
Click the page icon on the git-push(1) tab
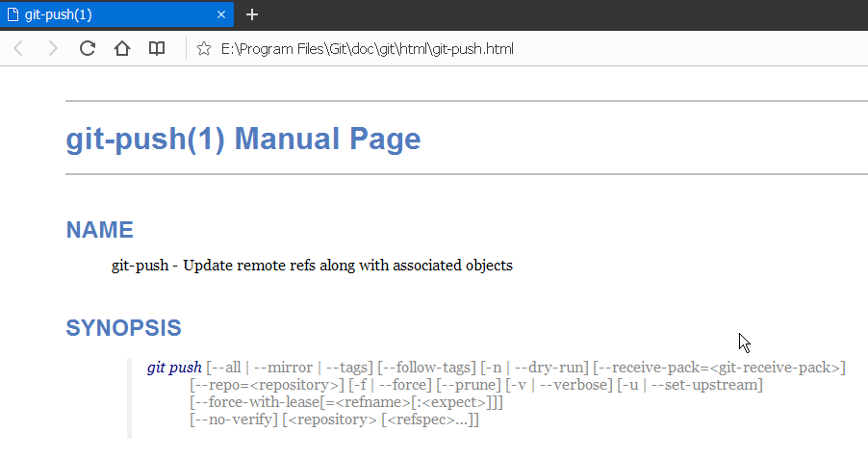[x=13, y=14]
